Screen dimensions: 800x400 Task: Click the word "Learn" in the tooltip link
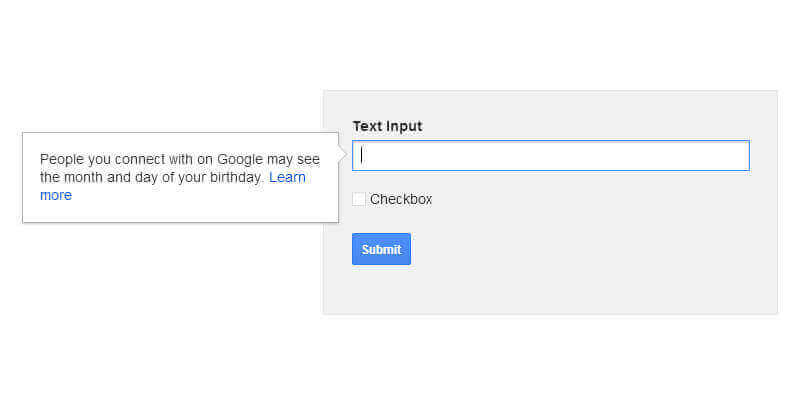pyautogui.click(x=287, y=178)
